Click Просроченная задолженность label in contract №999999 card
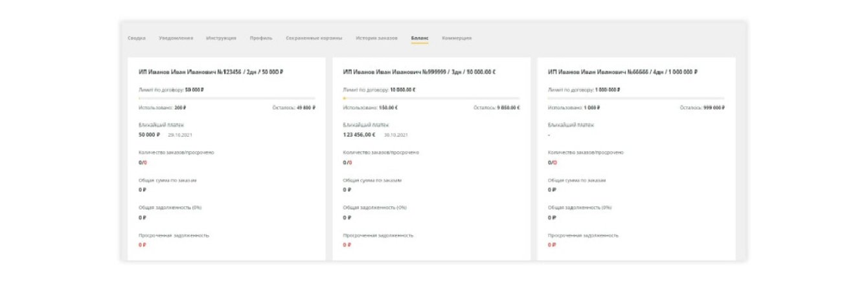The width and height of the screenshot is (868, 284). 378,235
